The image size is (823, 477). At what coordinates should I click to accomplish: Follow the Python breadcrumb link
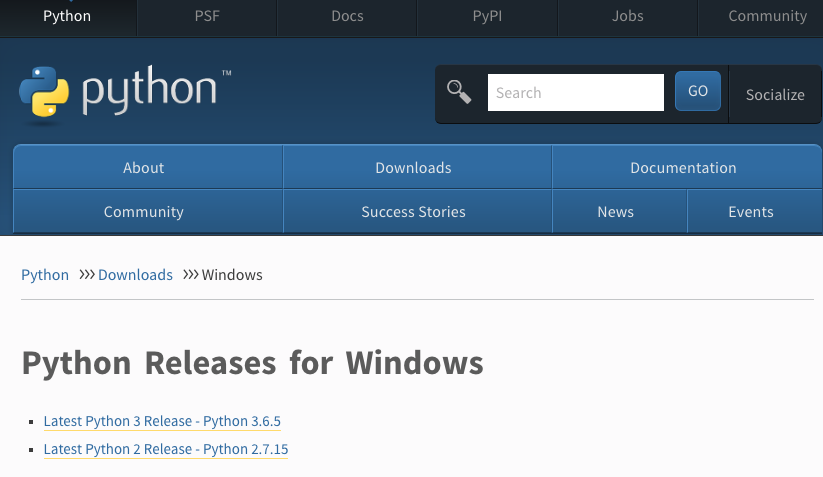(x=45, y=275)
